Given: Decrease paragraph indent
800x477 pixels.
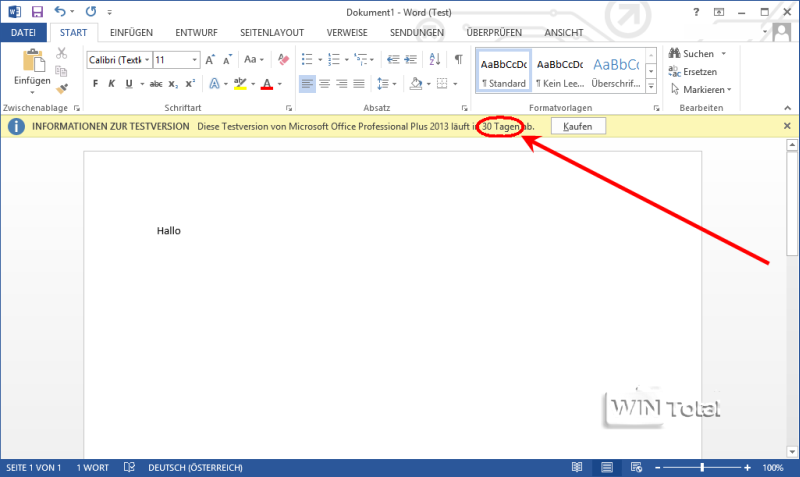Looking at the screenshot, I should [393, 60].
